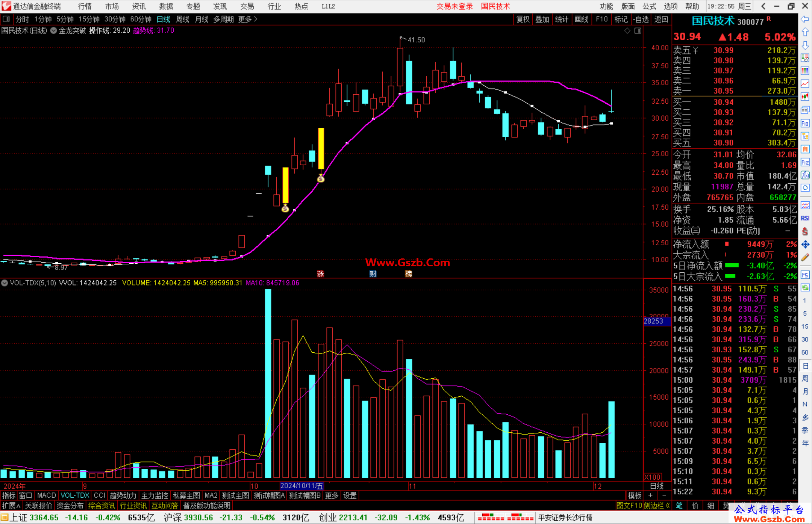This screenshot has width=812, height=524.
Task: Switch to monthly 月 period in sidebar
Action: pos(805,391)
